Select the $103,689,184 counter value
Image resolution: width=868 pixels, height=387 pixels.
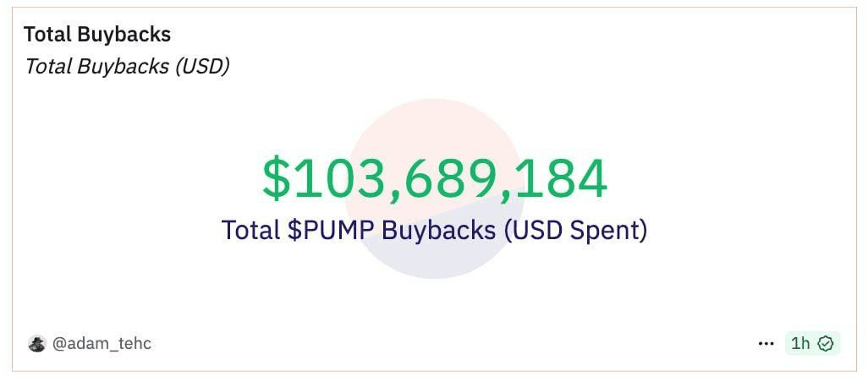coord(435,178)
